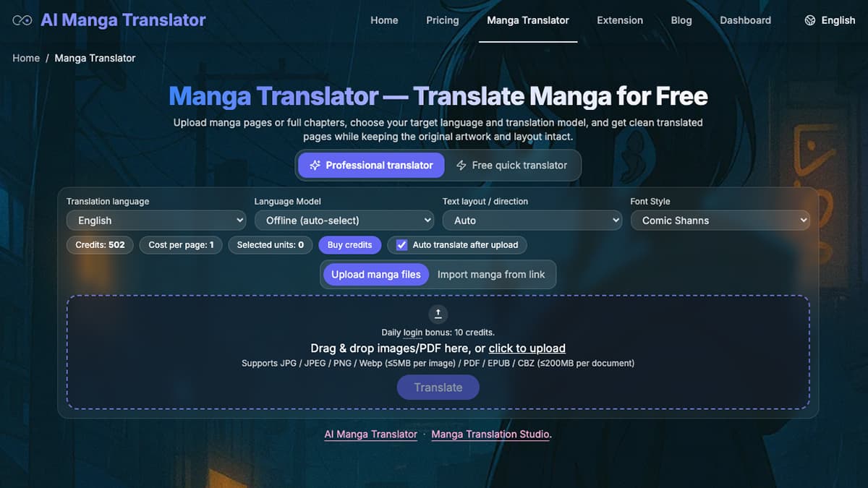Open the Language Model dropdown
Viewport: 868px width, 488px height.
[x=344, y=220]
